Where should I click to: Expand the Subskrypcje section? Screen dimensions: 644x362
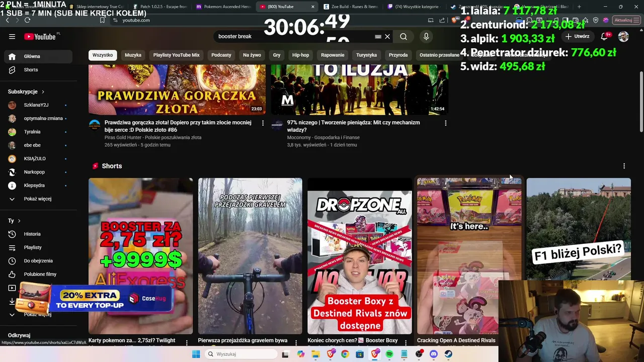pos(26,92)
